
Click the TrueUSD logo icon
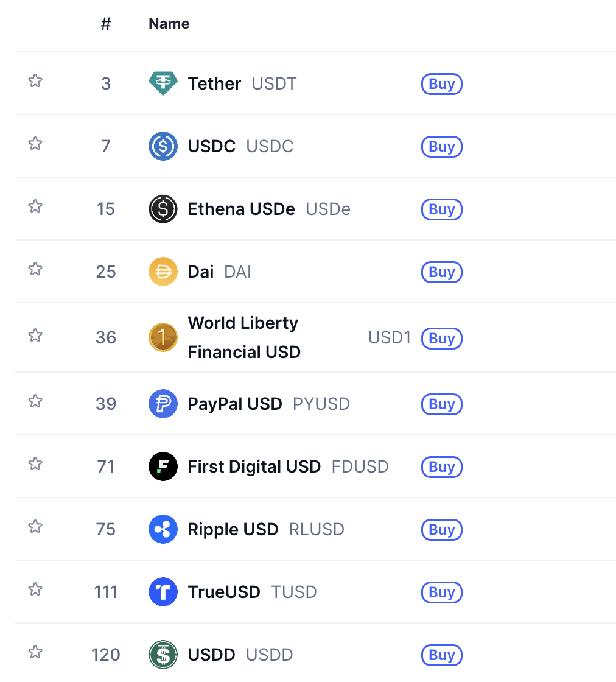[x=163, y=592]
